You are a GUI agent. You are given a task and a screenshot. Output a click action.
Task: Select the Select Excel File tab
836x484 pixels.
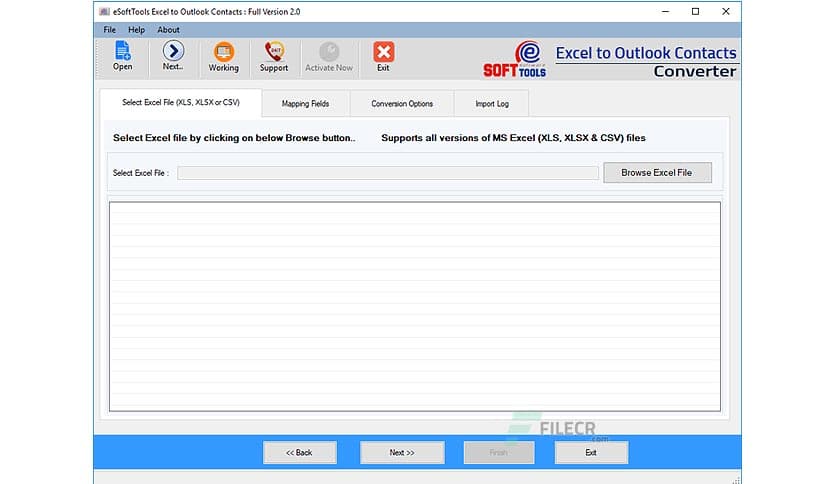(181, 102)
